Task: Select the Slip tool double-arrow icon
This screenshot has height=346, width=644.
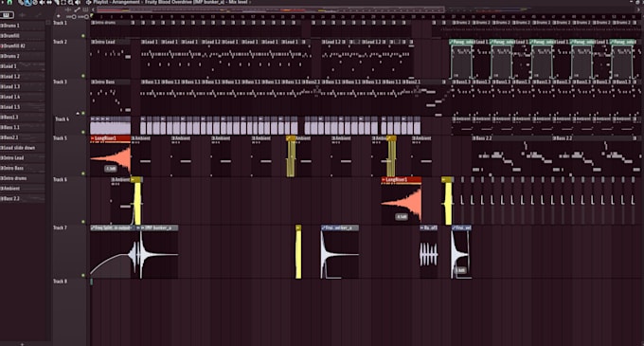Action: point(48,2)
